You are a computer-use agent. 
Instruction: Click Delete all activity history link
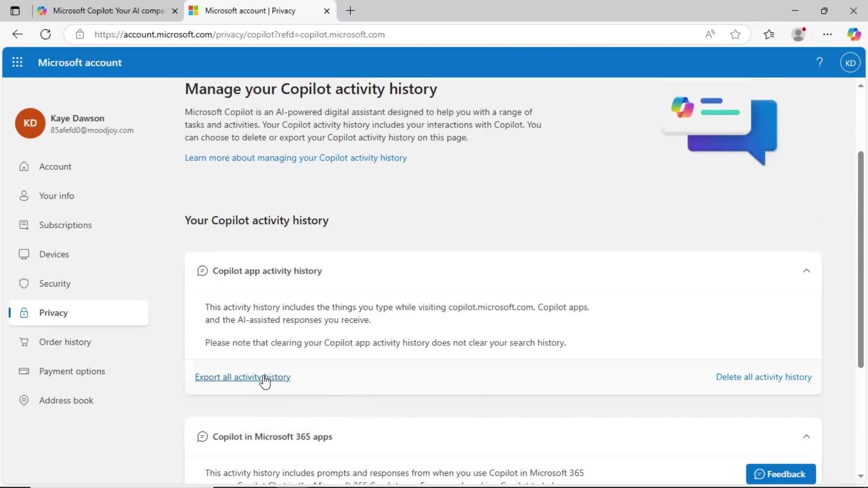click(x=764, y=377)
